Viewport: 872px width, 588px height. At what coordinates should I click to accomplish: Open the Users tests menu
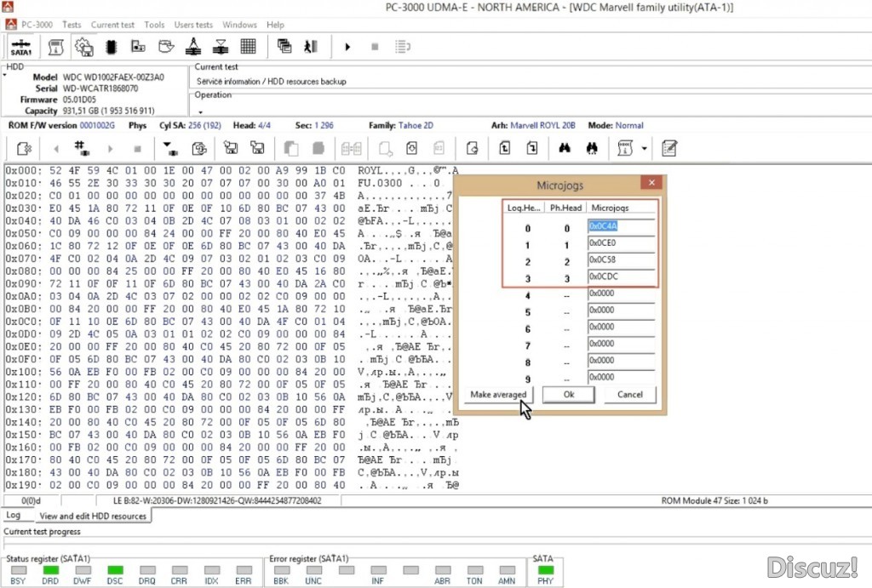[193, 25]
